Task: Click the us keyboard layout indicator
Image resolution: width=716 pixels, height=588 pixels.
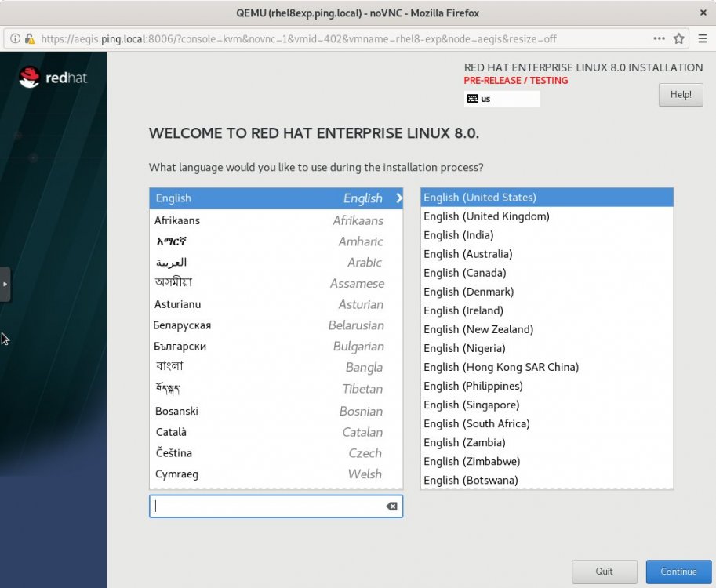Action: pyautogui.click(x=501, y=99)
